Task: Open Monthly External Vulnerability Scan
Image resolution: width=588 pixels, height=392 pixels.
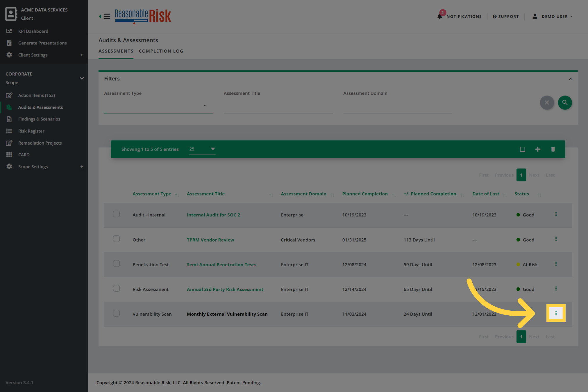Action: click(227, 314)
